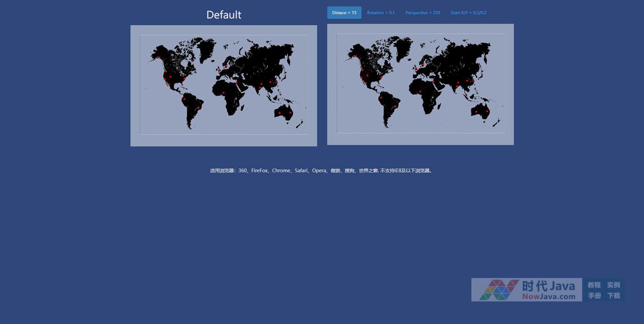Click the 'Default' heading above the left map
The height and width of the screenshot is (324, 644).
point(224,15)
